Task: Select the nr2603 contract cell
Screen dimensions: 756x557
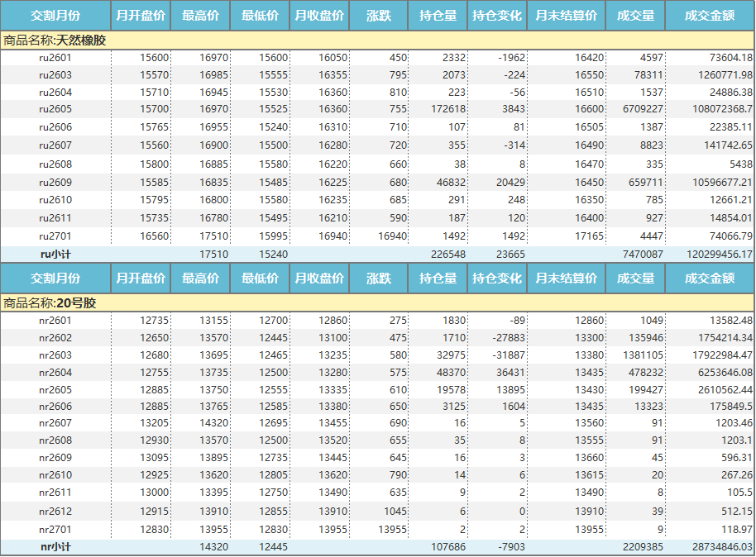Action: click(x=55, y=355)
